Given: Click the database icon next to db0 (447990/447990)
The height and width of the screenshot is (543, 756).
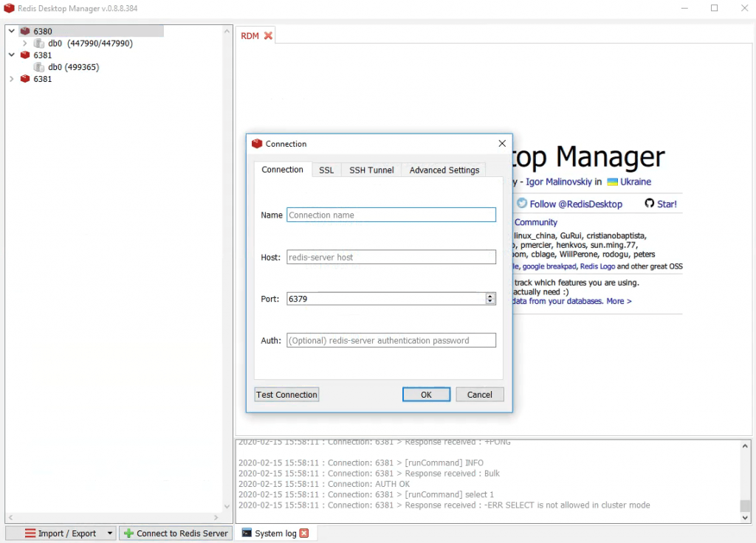Looking at the screenshot, I should point(39,44).
